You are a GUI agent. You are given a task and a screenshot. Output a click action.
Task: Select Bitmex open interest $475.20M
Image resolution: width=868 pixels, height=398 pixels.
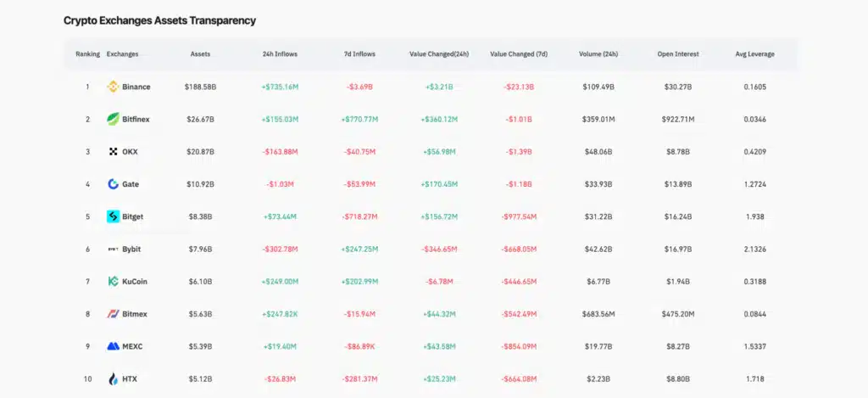coord(678,314)
